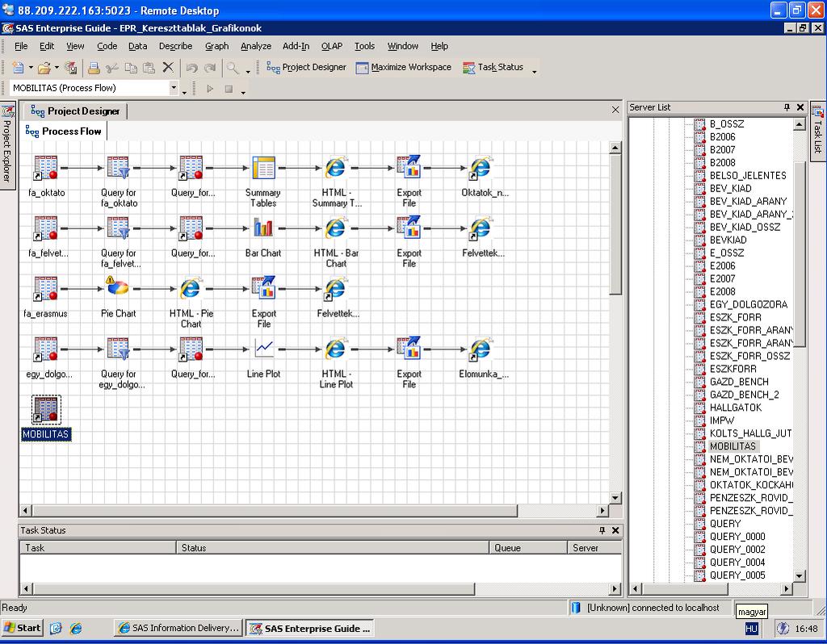The height and width of the screenshot is (644, 827).
Task: Select the HTML - Pie Chart node
Action: [x=191, y=289]
